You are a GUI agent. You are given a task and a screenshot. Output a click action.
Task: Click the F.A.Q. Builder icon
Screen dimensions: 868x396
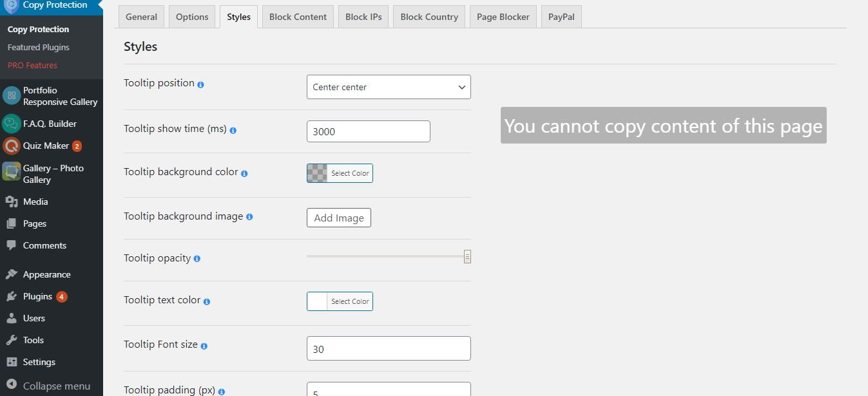tap(12, 124)
